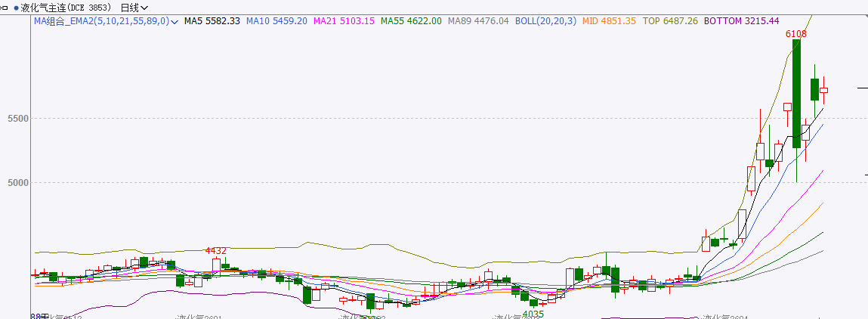
Task: Select the blue MA10 5459.20 legend
Action: pyautogui.click(x=276, y=21)
